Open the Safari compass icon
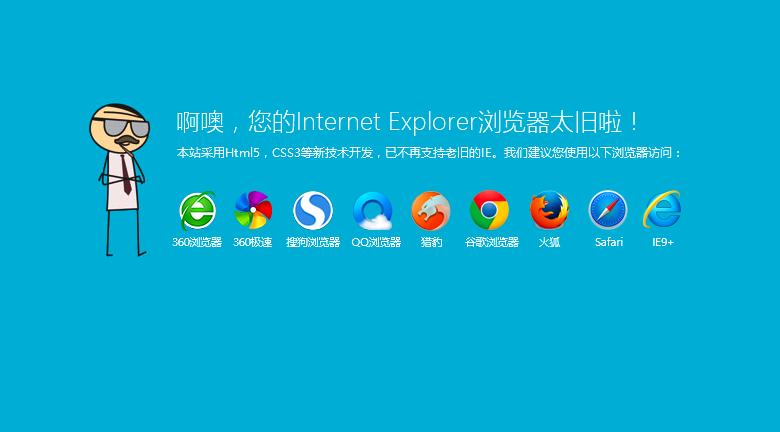 [x=608, y=210]
